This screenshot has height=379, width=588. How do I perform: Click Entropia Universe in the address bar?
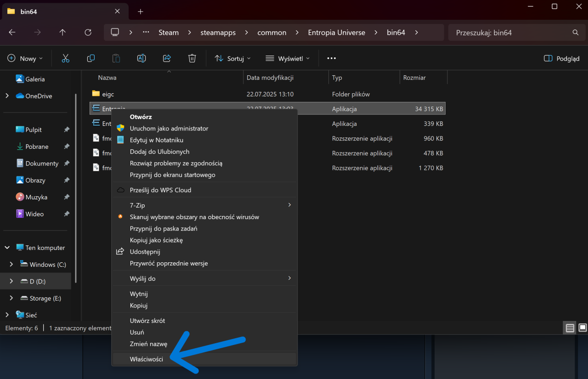point(337,33)
